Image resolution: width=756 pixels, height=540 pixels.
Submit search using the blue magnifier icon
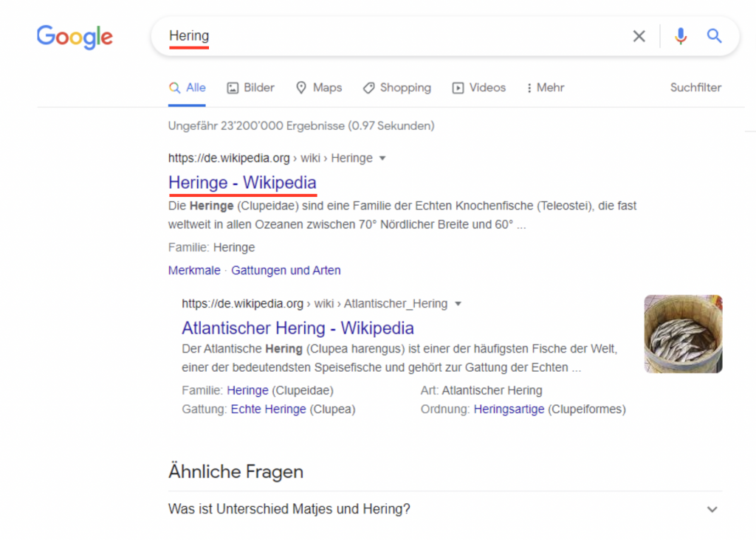(714, 35)
